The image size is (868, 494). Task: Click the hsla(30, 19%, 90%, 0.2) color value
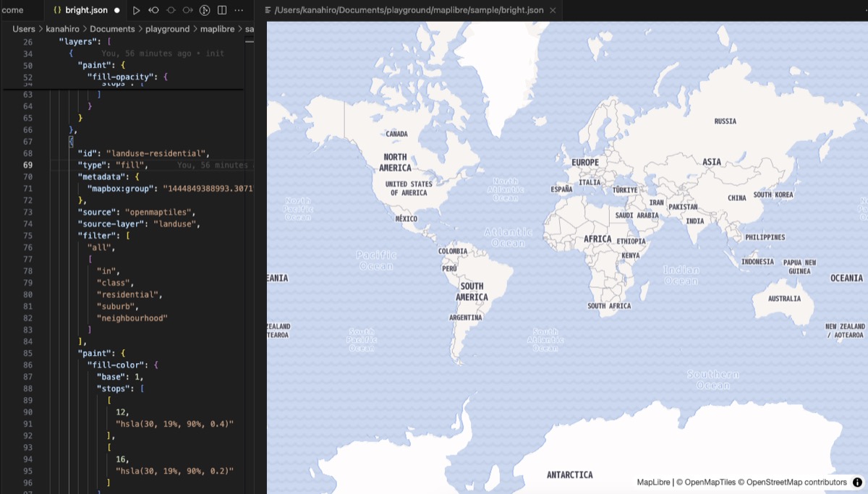pos(174,471)
